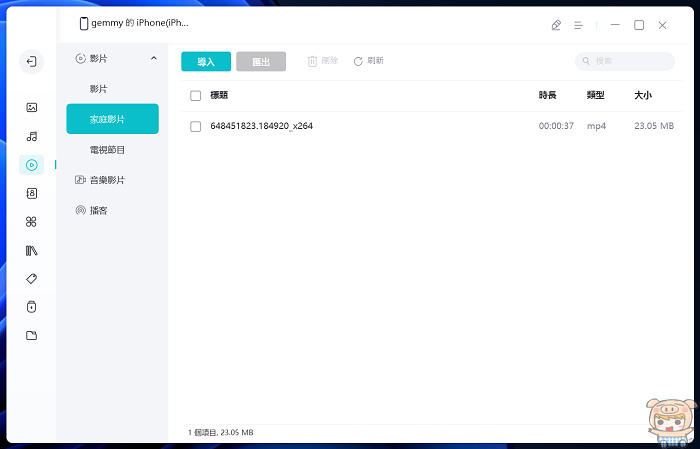Screen dimensions: 700x449
Task: Click the tag icon in sidebar
Action: pyautogui.click(x=32, y=278)
